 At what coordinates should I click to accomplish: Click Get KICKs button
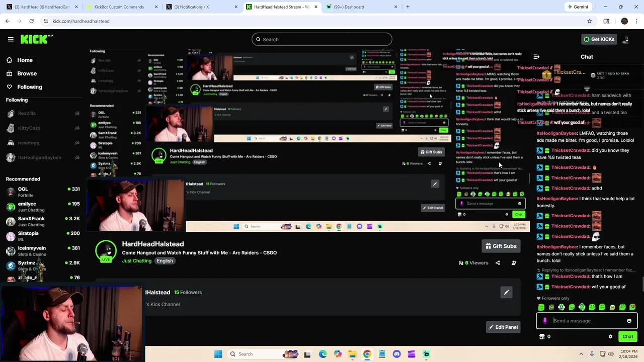pos(599,39)
